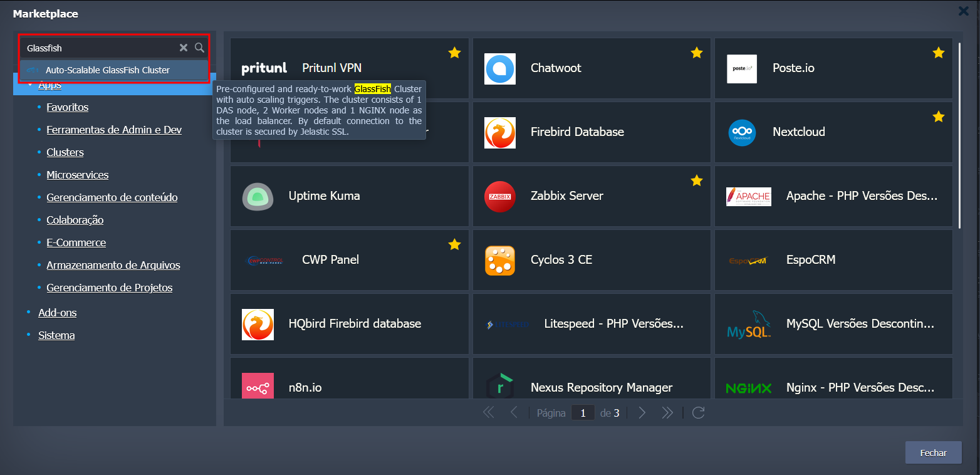Viewport: 980px width, 475px height.
Task: Click the Cyclos 3 CE icon
Action: [x=500, y=260]
